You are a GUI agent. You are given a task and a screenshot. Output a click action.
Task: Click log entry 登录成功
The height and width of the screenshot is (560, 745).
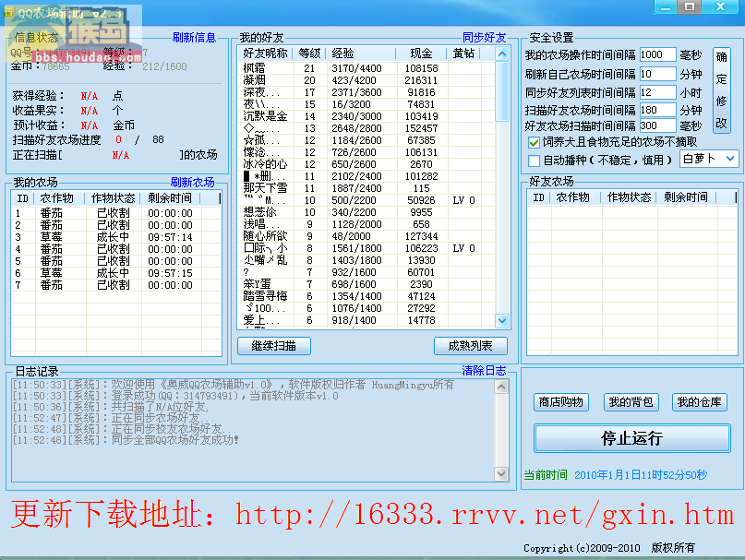(175, 396)
